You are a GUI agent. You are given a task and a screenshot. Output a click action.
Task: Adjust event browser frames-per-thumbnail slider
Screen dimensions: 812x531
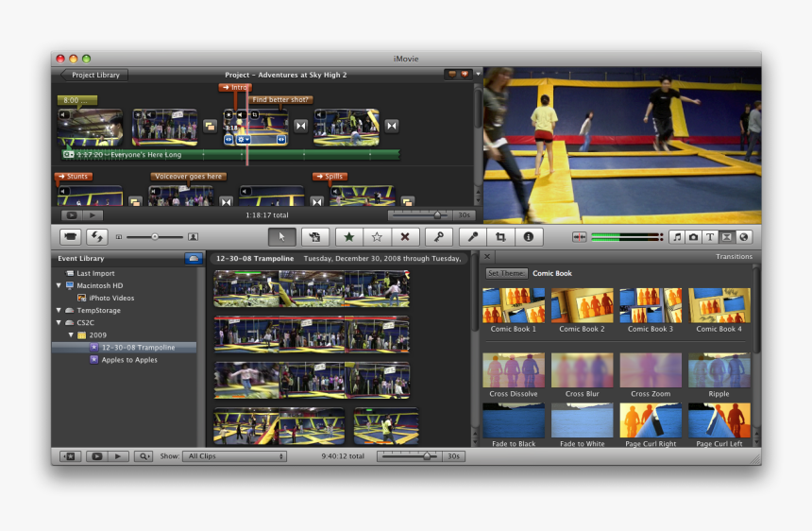click(427, 456)
